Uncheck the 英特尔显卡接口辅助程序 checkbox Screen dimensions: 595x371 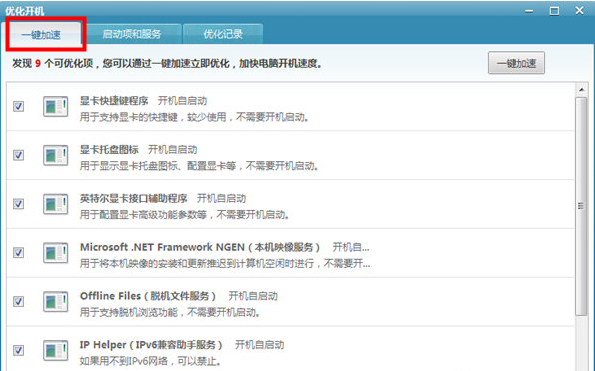tap(19, 204)
